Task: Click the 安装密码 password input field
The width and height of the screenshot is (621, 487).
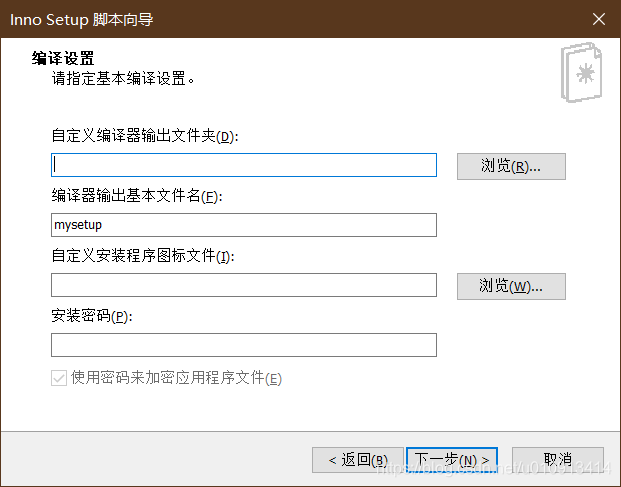Action: pos(244,345)
